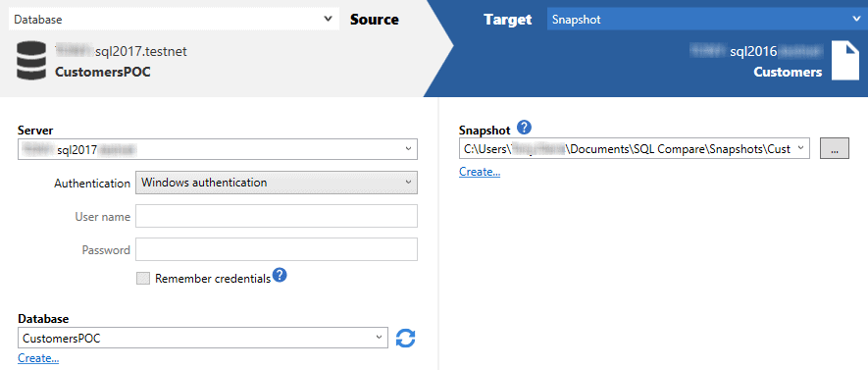Image resolution: width=868 pixels, height=370 pixels.
Task: Open help next to Snapshot label
Action: [524, 128]
